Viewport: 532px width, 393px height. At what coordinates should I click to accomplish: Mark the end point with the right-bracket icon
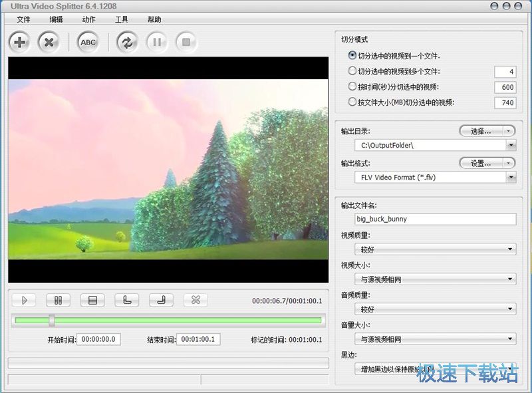pos(161,300)
